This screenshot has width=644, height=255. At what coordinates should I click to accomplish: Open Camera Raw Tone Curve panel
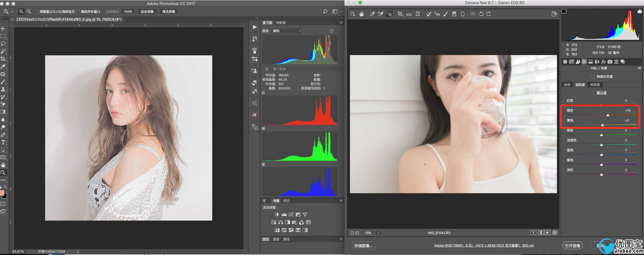coord(572,61)
